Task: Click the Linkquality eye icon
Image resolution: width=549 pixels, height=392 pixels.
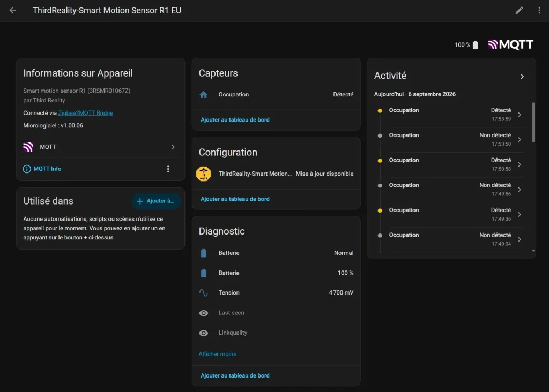Action: [203, 333]
